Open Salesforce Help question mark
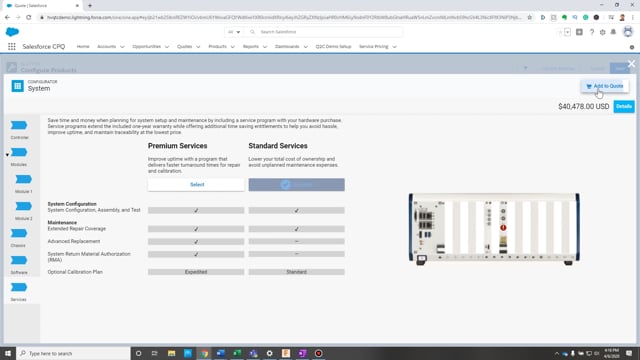The image size is (640, 360). 591,32
